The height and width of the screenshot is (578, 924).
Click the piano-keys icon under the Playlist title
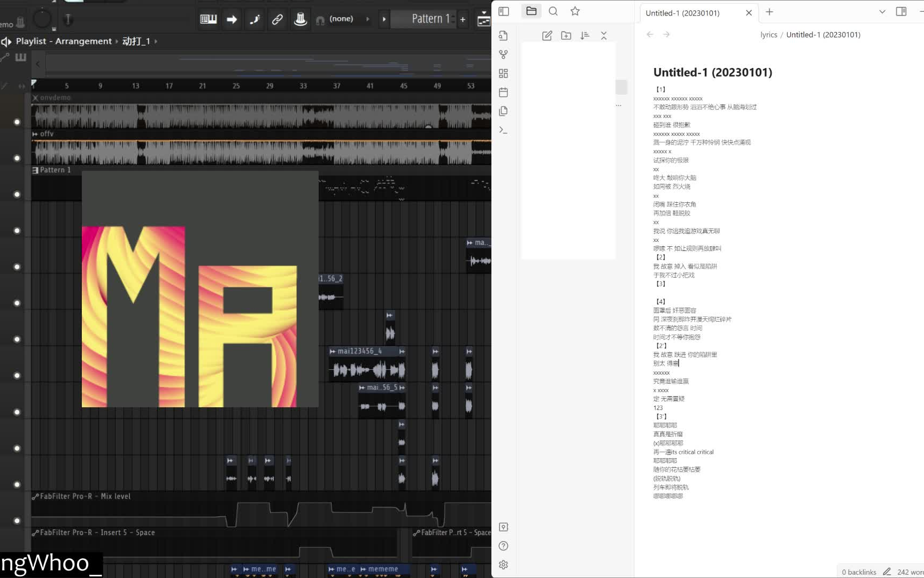coord(21,57)
